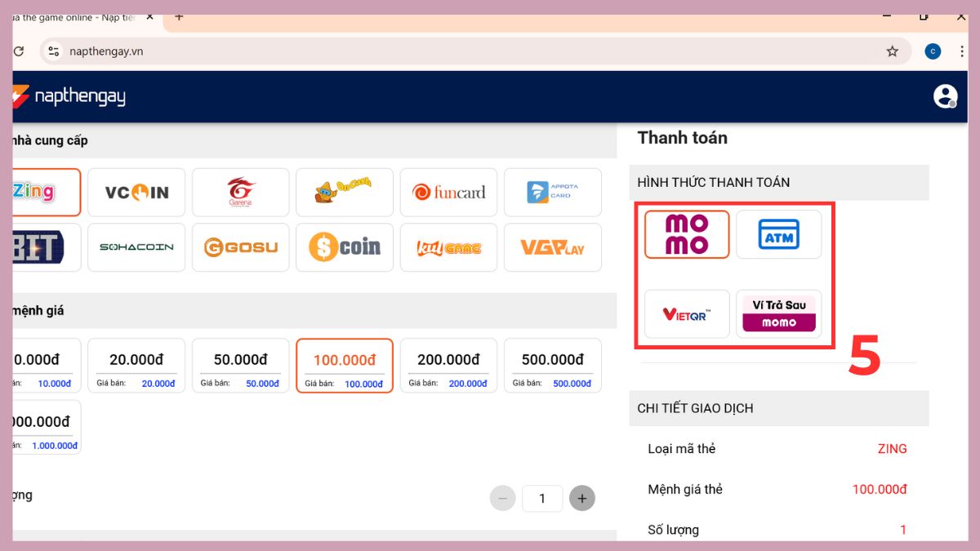The height and width of the screenshot is (551, 980).
Task: Choose the OnCash card provider
Action: (x=345, y=193)
